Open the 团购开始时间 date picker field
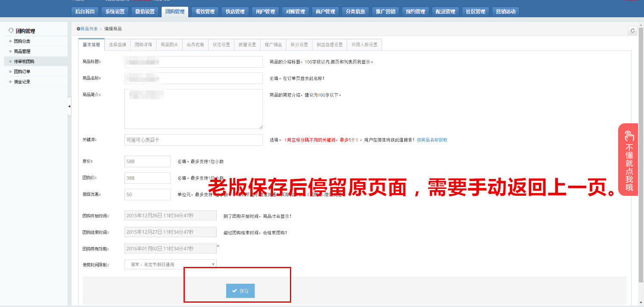Viewport: 644px width, 307px height. click(171, 216)
